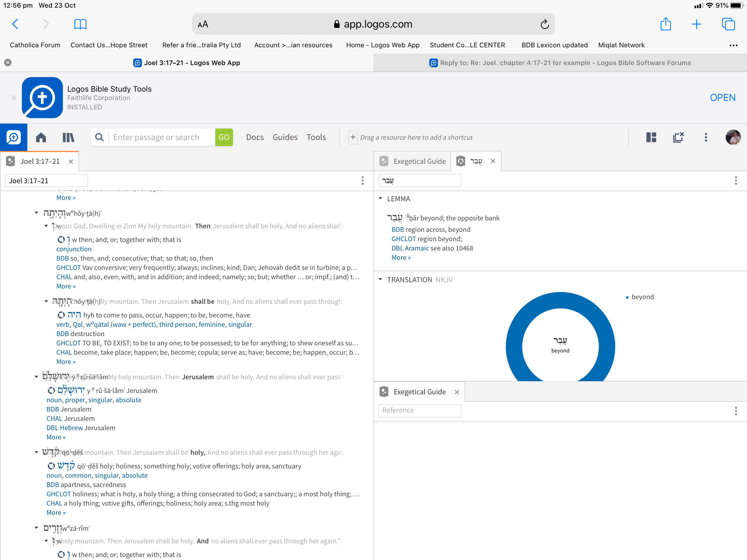The image size is (747, 560).
Task: Open the Guides menu
Action: [285, 137]
